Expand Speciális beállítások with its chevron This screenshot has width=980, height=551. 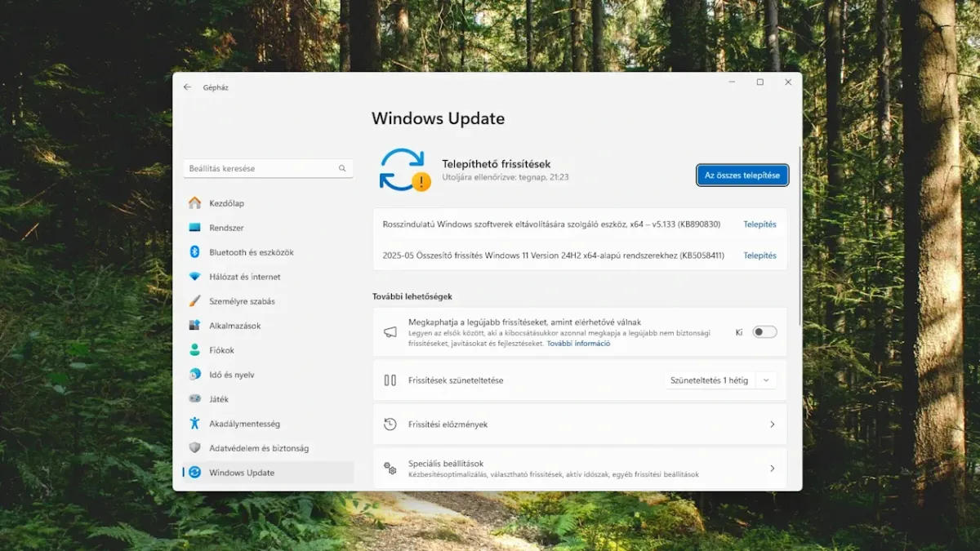coord(772,469)
